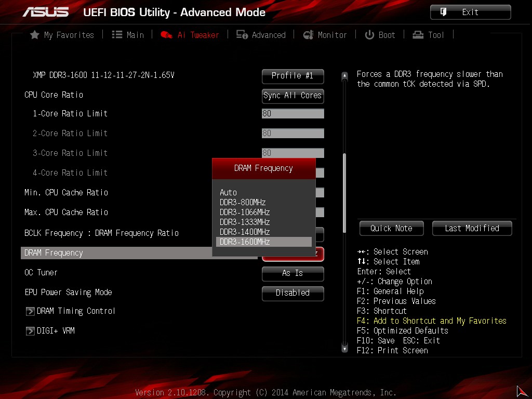This screenshot has height=399, width=532.
Task: Click the red Ai Tweaker icon
Action: [167, 35]
